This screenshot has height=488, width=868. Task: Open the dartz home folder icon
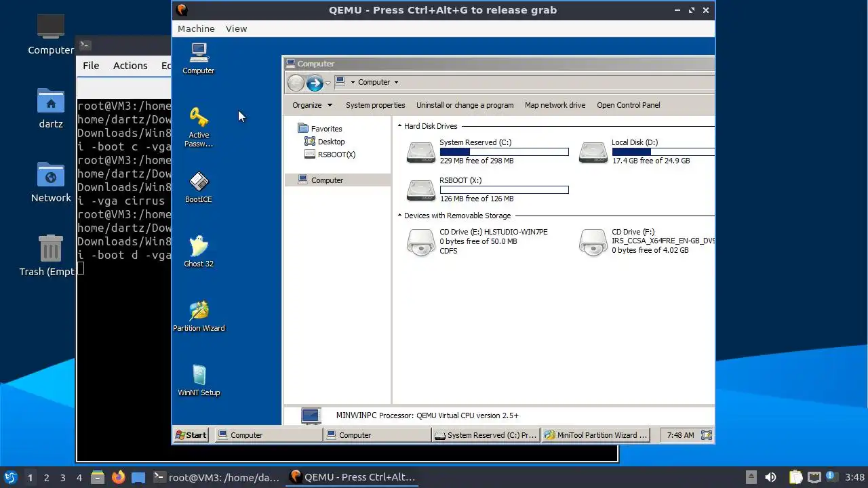(x=51, y=108)
